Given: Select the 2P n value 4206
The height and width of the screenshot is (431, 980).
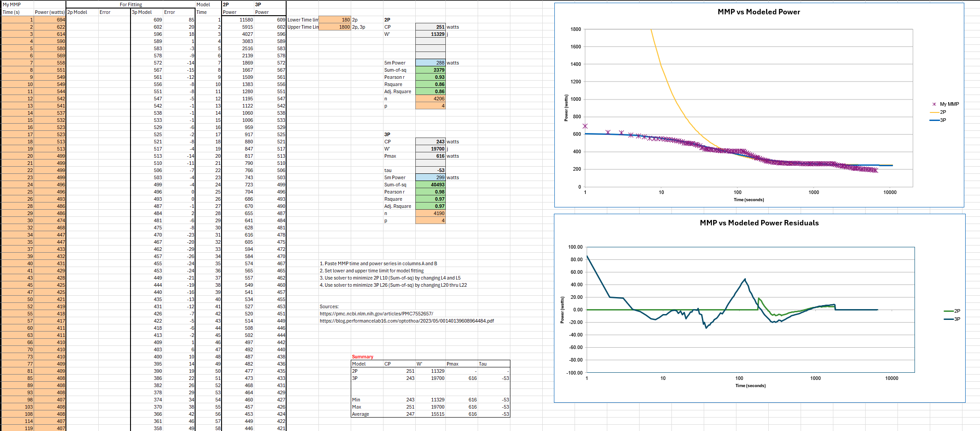Looking at the screenshot, I should [x=431, y=99].
